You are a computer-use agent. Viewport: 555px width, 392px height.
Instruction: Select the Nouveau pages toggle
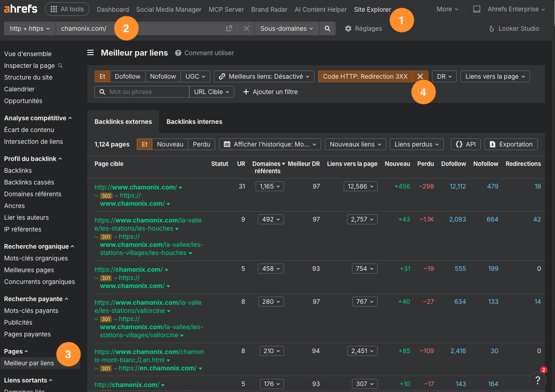[x=170, y=144]
